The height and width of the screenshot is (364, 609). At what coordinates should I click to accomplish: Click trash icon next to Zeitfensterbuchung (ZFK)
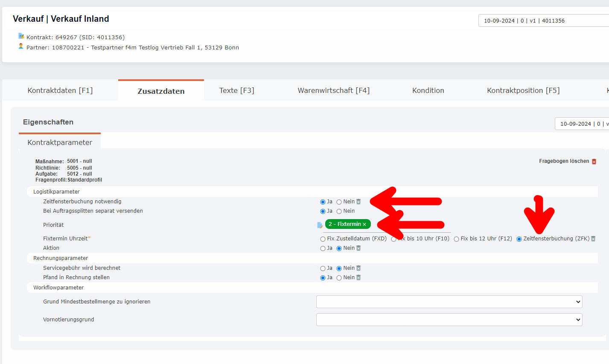(x=593, y=239)
